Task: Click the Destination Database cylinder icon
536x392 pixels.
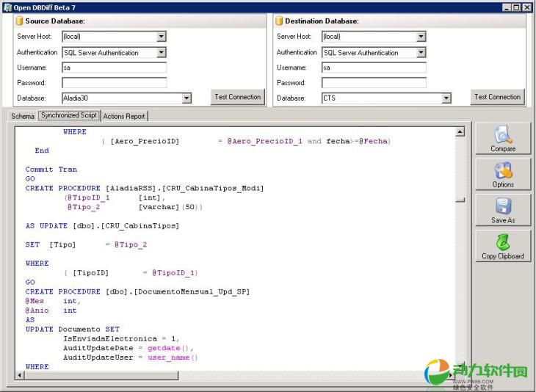Action: pos(280,21)
